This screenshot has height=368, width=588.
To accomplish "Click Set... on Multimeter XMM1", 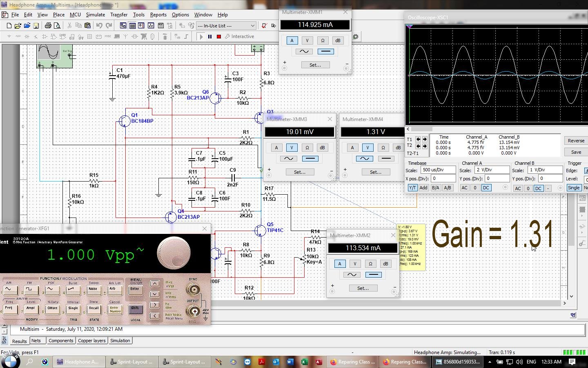I will pos(315,65).
